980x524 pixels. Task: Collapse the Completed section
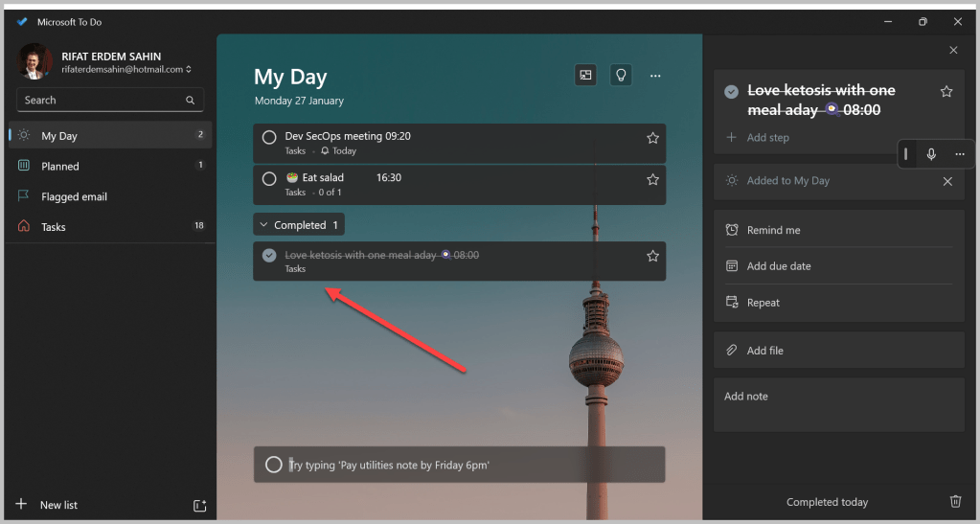click(x=299, y=225)
